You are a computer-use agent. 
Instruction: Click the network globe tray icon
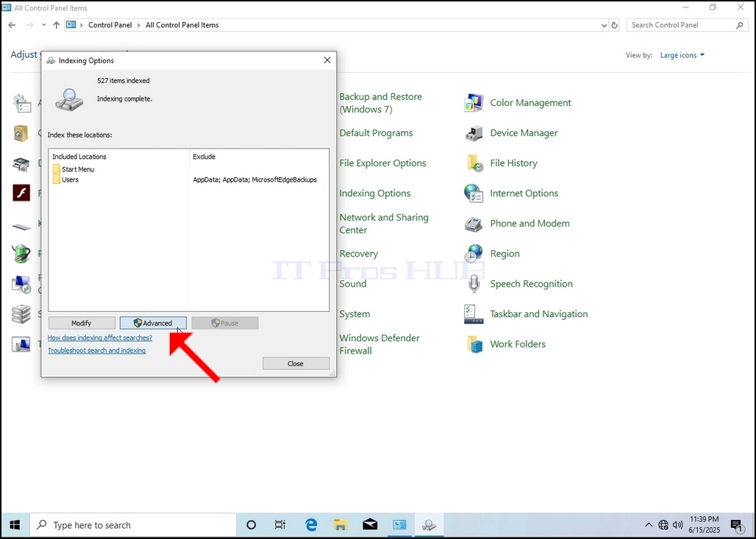[663, 525]
